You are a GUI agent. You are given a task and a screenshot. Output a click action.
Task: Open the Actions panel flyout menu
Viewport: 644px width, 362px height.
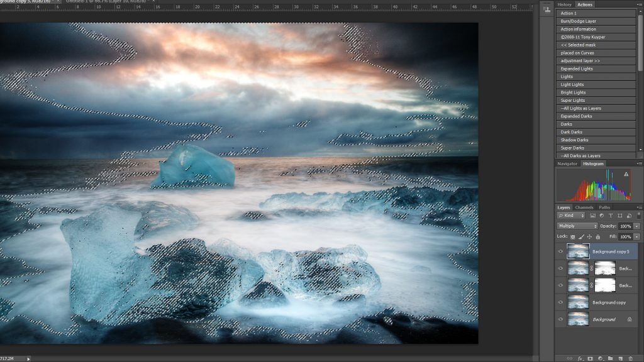pos(640,4)
